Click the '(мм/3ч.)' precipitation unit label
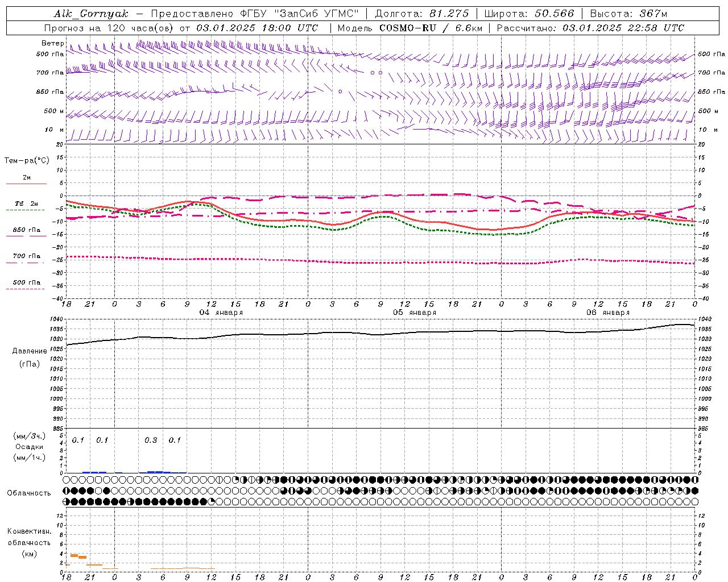 pos(30,436)
